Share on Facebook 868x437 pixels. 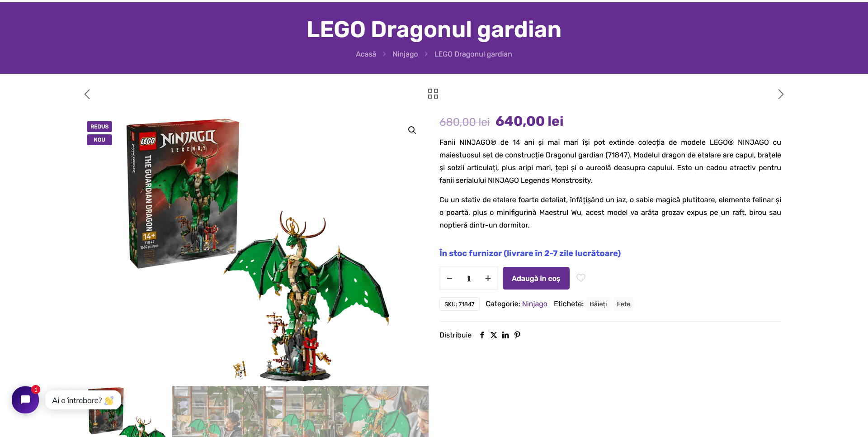tap(482, 335)
